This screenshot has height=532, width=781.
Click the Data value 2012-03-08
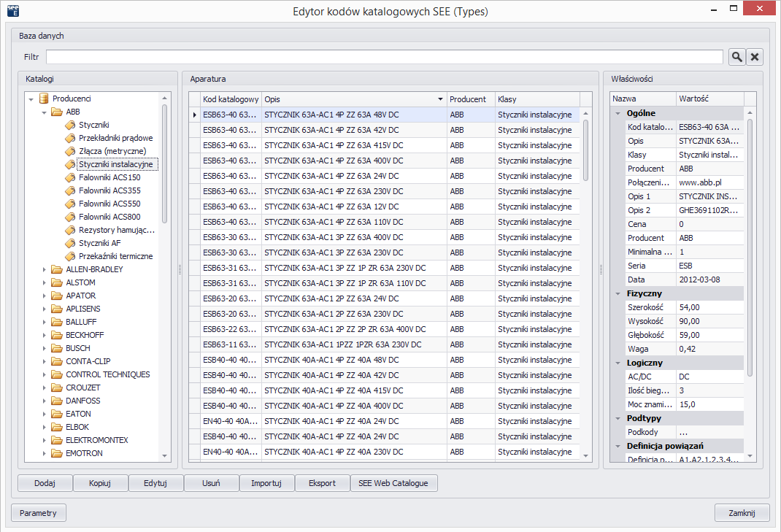pos(709,280)
